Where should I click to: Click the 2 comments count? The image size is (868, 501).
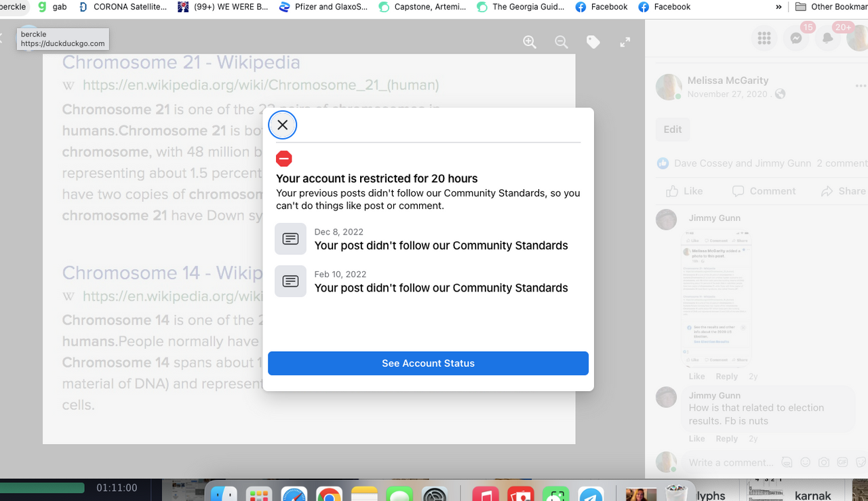pyautogui.click(x=842, y=163)
